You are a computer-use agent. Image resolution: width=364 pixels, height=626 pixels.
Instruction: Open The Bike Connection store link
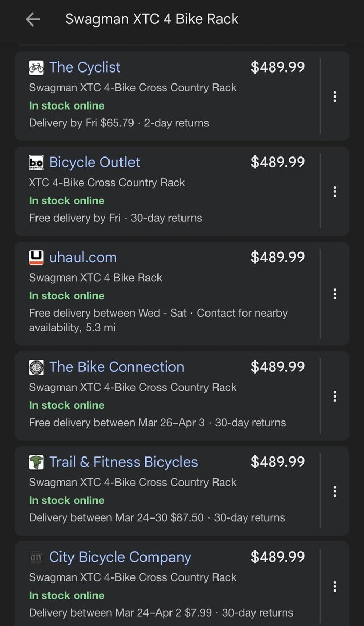click(x=116, y=367)
